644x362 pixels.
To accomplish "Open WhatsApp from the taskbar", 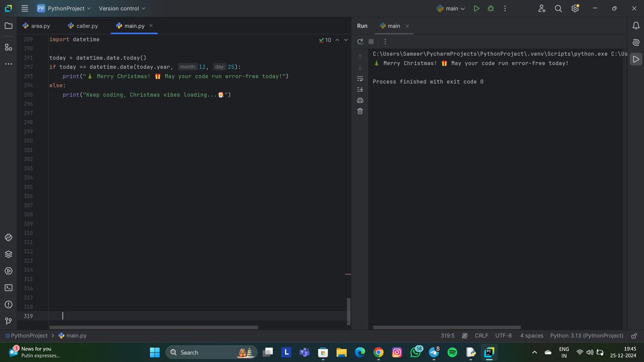I will click(416, 352).
